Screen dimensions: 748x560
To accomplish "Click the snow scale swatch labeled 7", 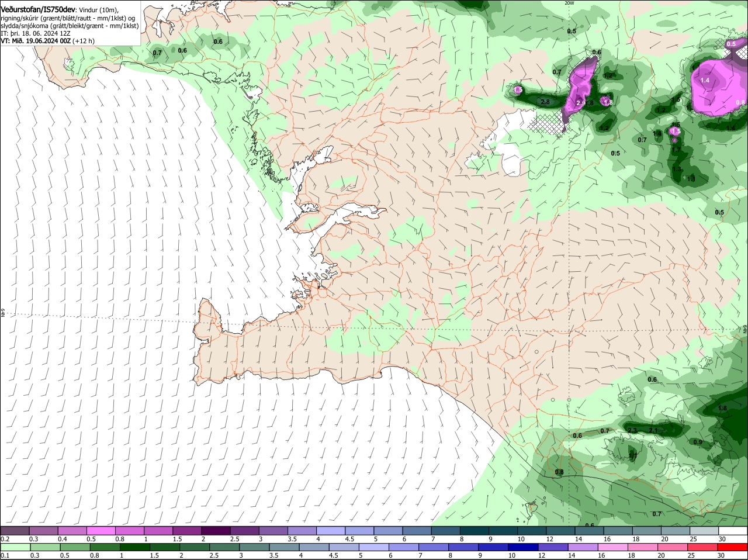I will point(445,530).
